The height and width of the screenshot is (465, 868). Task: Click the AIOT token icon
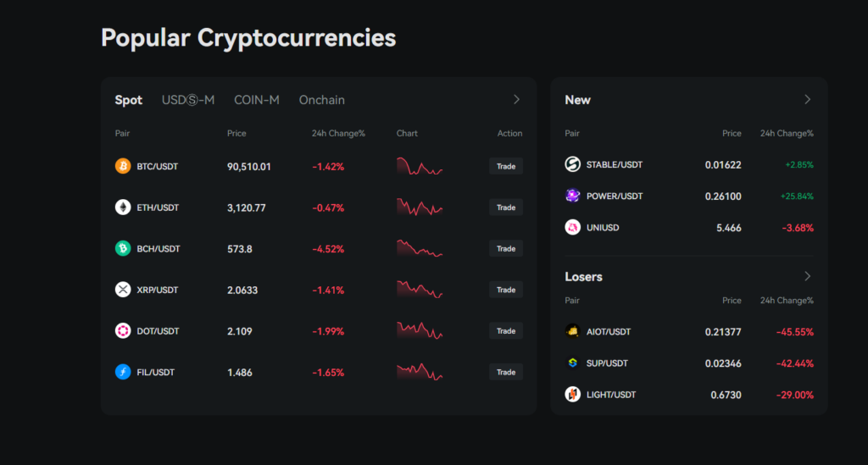coord(572,331)
